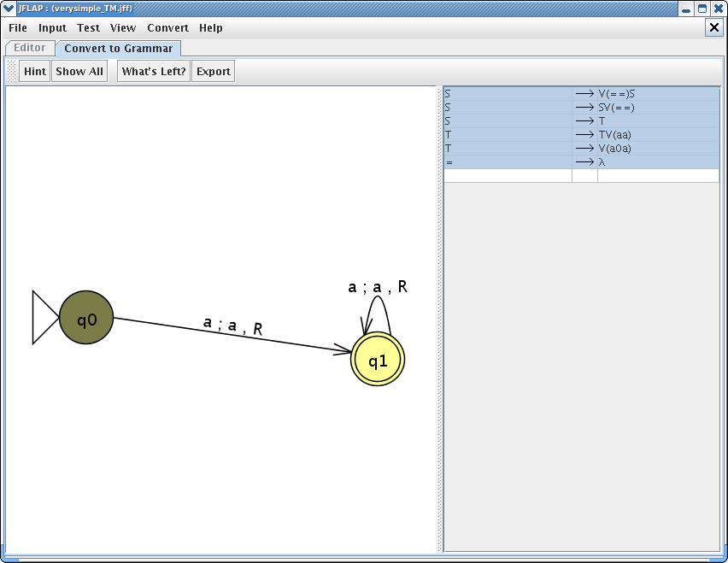This screenshot has width=728, height=563.
Task: Minimize the JFLAP window
Action: click(686, 9)
